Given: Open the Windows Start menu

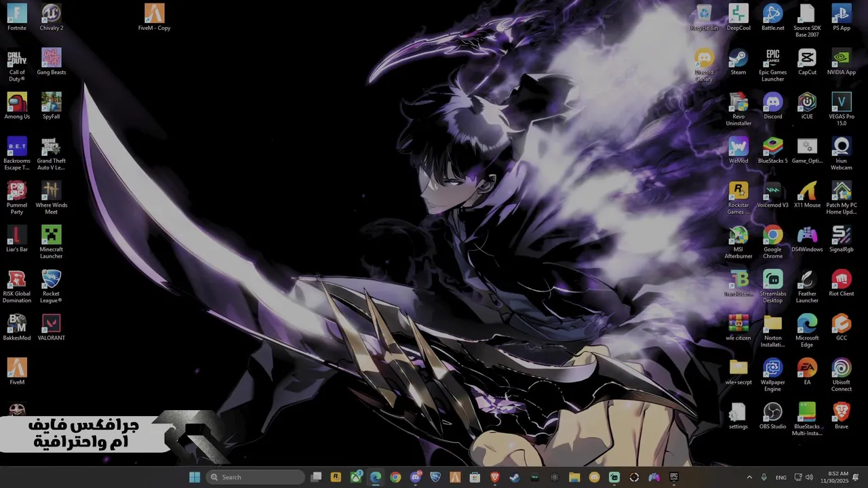Looking at the screenshot, I should tap(195, 477).
